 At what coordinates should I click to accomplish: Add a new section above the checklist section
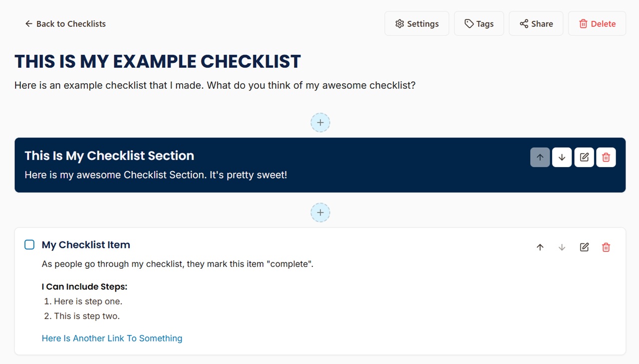(x=320, y=122)
